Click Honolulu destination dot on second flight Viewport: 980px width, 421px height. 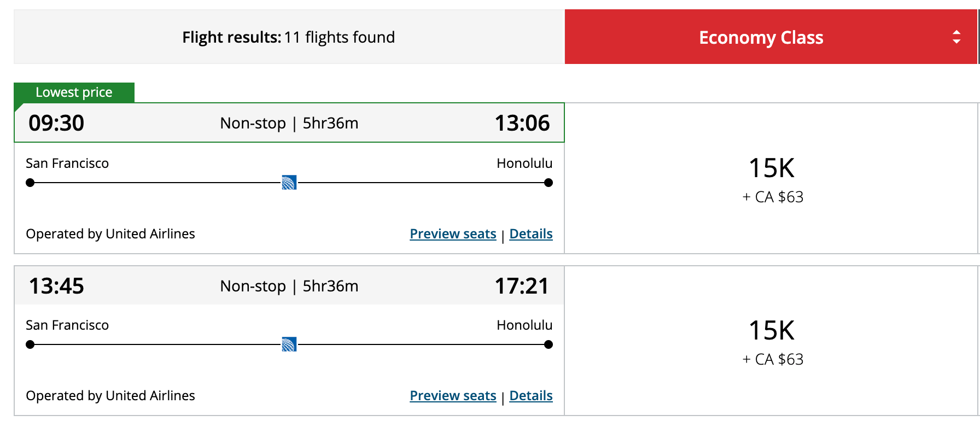coord(549,344)
